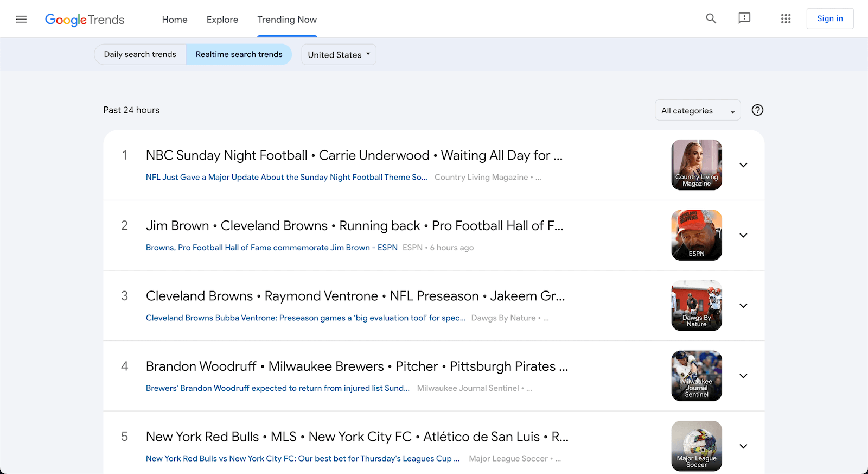Click the search magnifier icon
868x474 pixels.
(x=711, y=18)
